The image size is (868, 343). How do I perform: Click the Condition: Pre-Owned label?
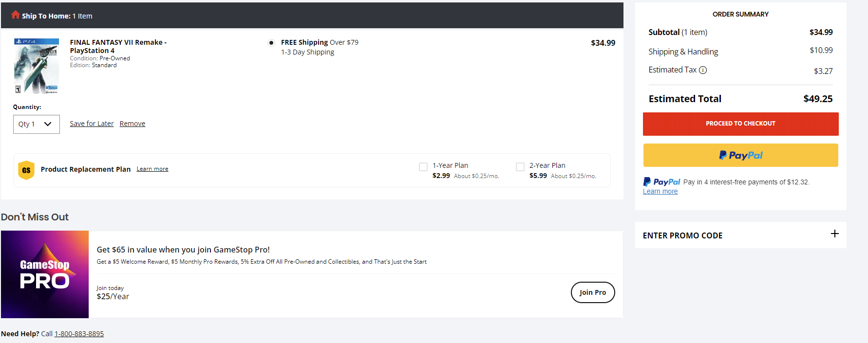(x=100, y=58)
